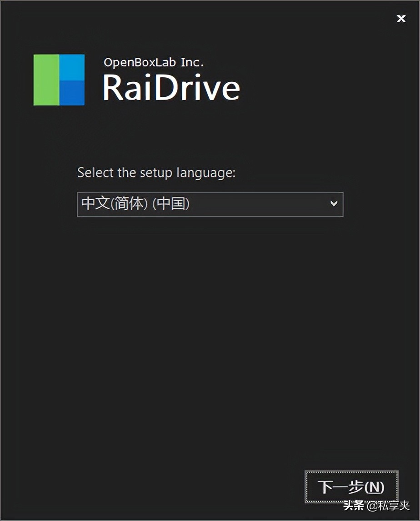Click the 下一步(N) button
Screen dimensions: 420x521
click(351, 487)
